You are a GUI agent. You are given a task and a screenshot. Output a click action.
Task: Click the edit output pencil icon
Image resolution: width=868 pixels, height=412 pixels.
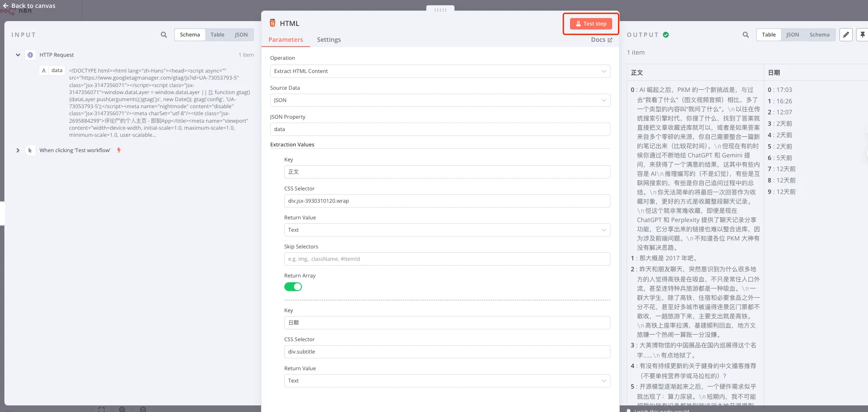pyautogui.click(x=846, y=35)
